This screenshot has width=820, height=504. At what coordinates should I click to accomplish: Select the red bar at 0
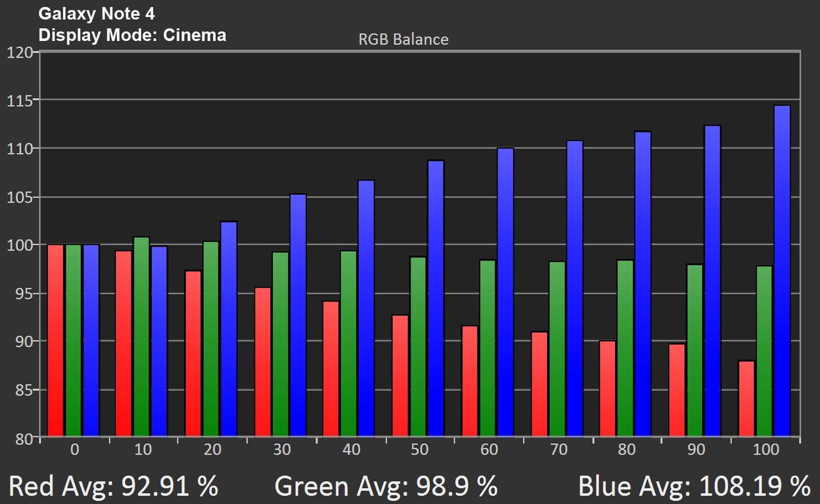[x=56, y=341]
